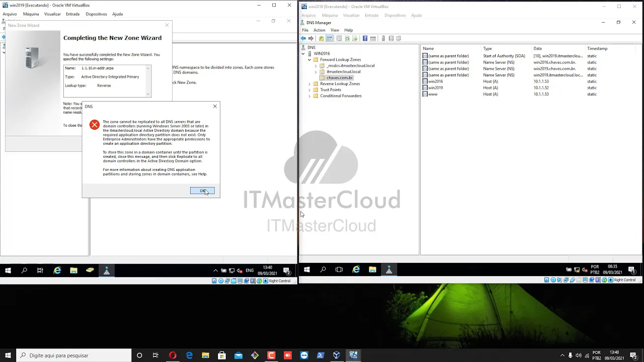Expand itmastercloud.local zone arrow
Viewport: 644px width, 362px height.
315,71
